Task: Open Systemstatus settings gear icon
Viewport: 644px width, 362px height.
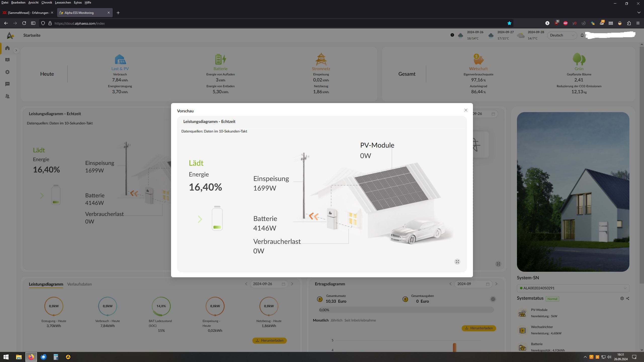Action: [x=622, y=298]
